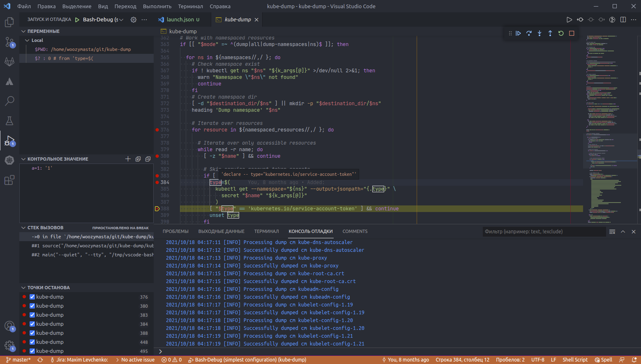
Task: Clear the debug console output
Action: coord(612,232)
